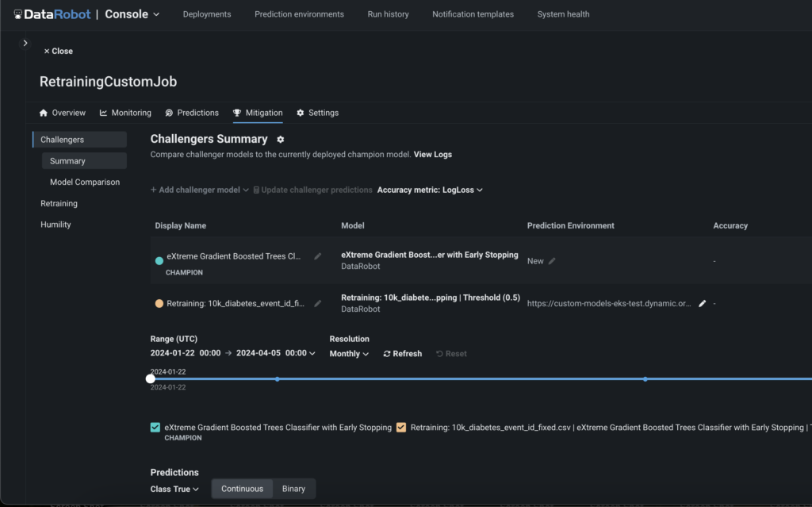Open the Accuracy metric LogLoss dropdown
This screenshot has height=507, width=812.
point(430,190)
